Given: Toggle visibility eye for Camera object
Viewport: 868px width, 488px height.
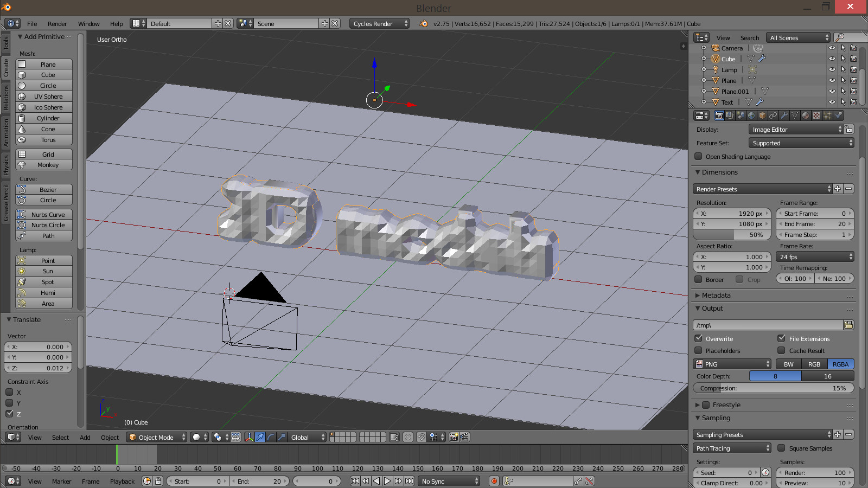Looking at the screenshot, I should pos(832,48).
